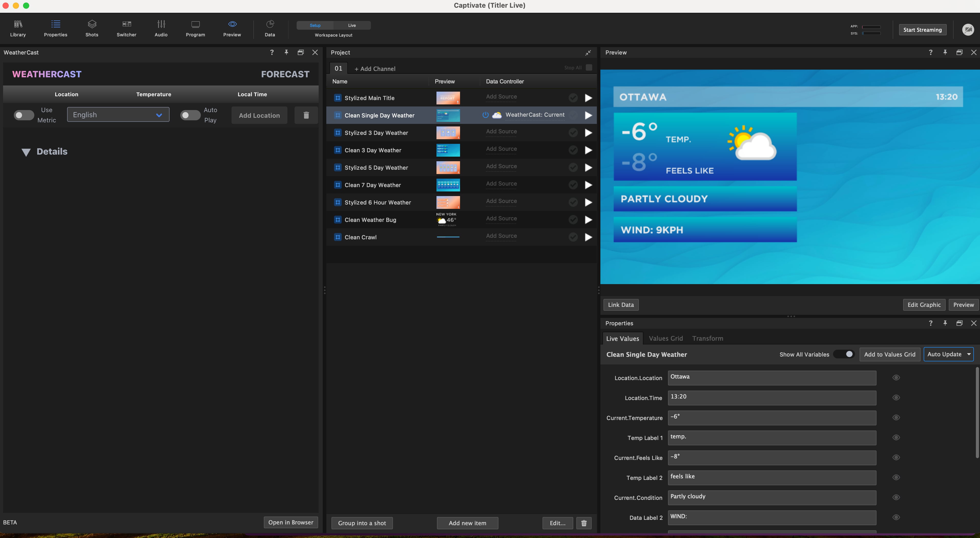Collapse the Details section triangle
Viewport: 980px width, 538px height.
(26, 152)
